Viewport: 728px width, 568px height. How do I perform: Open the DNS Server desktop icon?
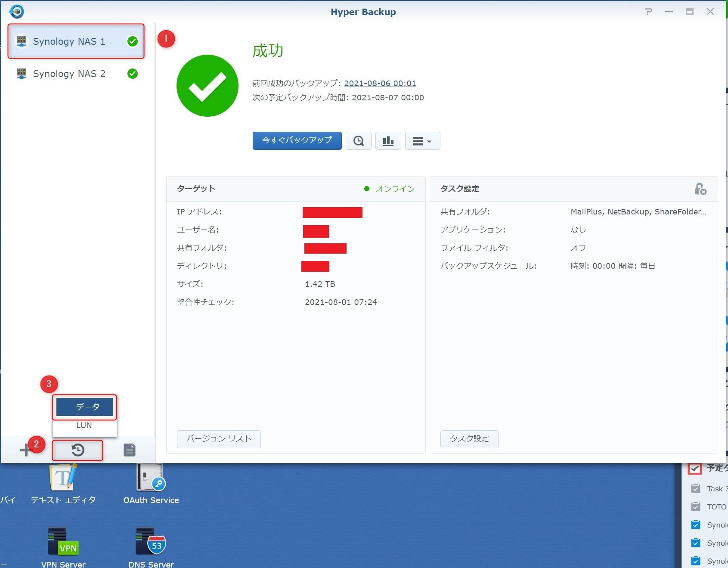click(151, 542)
